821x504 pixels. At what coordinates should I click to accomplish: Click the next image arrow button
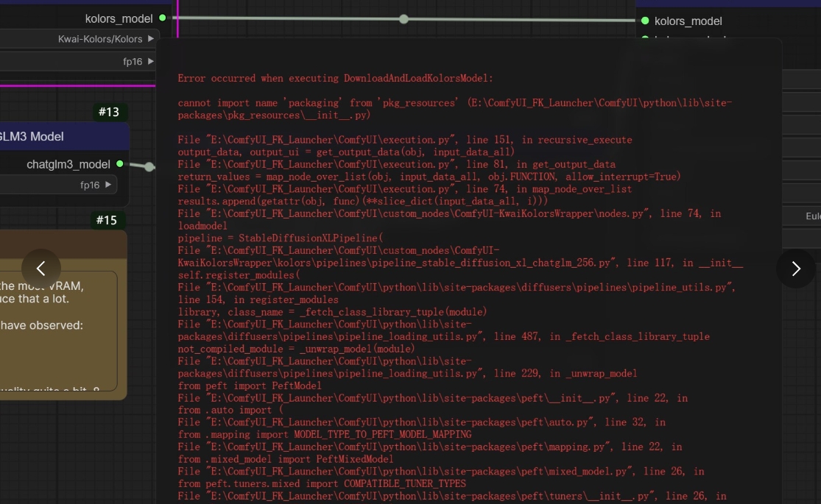[795, 269]
